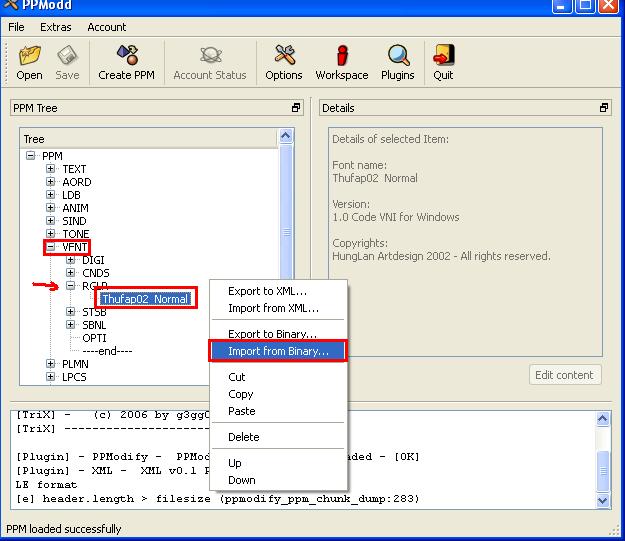Expand the LPCS tree node
Image resolution: width=625 pixels, height=541 pixels.
(50, 376)
